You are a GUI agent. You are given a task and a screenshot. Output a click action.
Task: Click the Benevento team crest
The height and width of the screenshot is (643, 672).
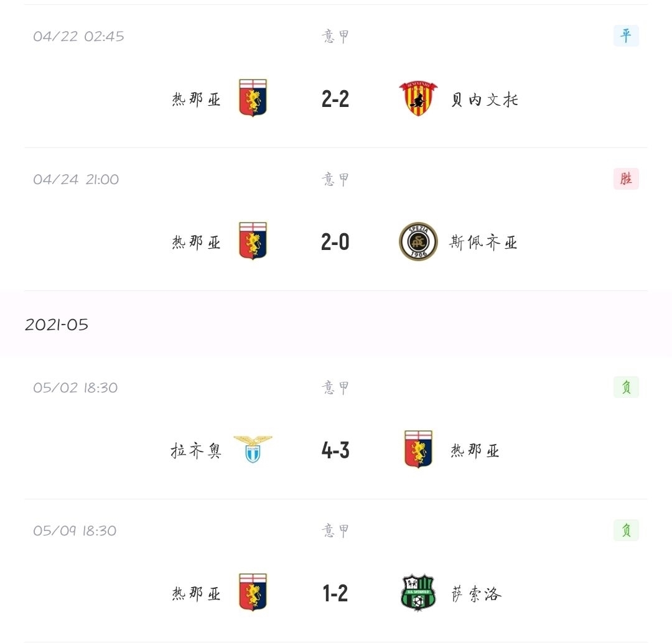[x=418, y=98]
